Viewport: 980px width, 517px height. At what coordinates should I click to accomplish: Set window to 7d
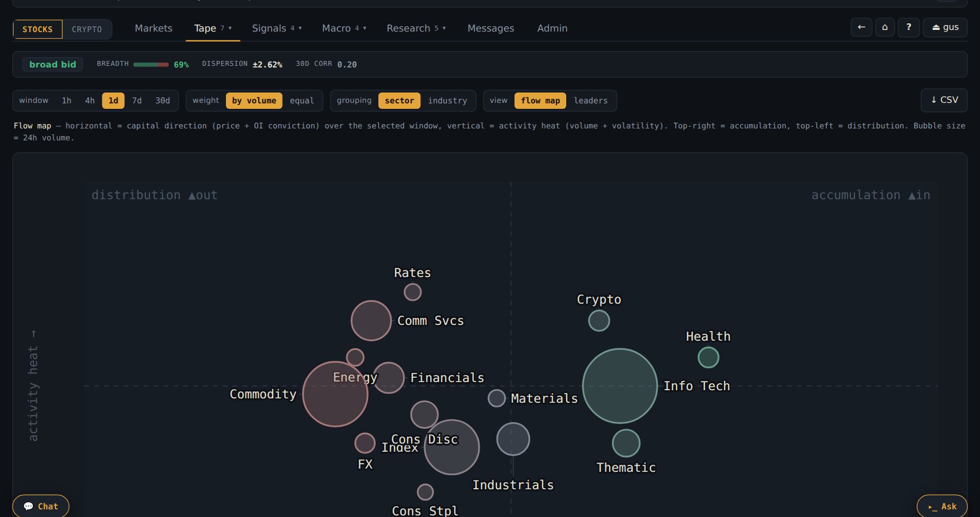[x=137, y=101]
